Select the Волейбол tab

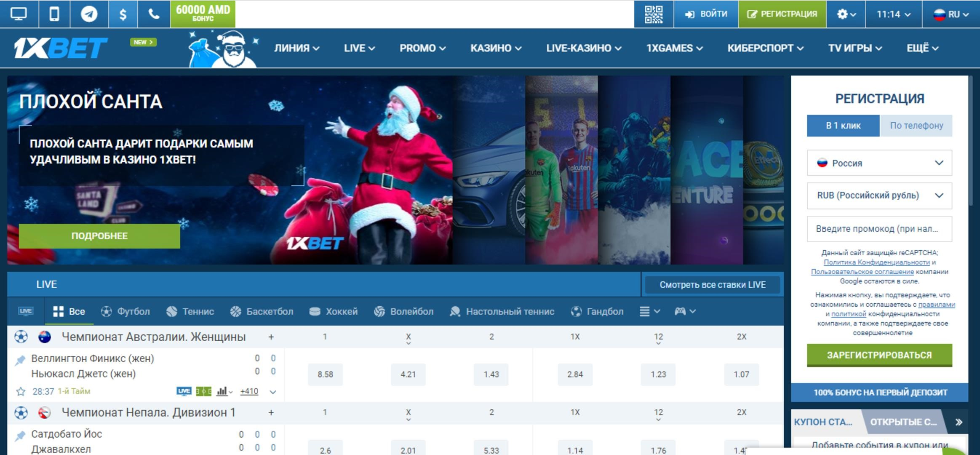pos(403,311)
